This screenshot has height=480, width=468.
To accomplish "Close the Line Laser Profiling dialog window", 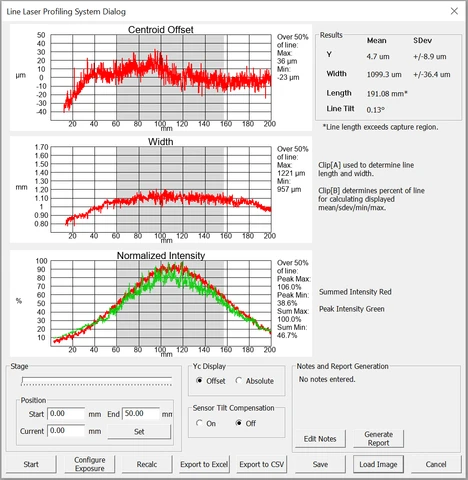I will click(454, 11).
